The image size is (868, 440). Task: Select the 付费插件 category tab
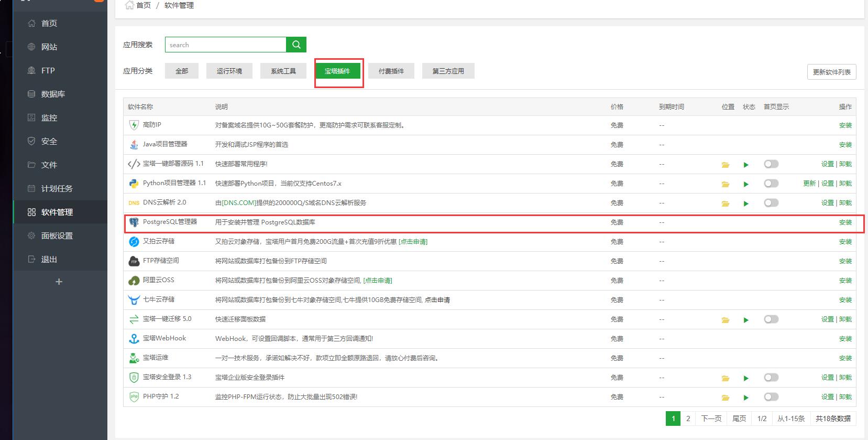point(391,71)
